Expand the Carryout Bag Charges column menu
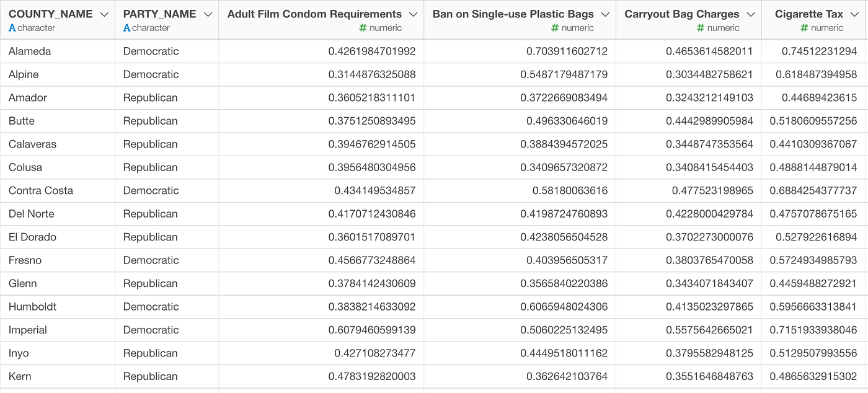 [x=751, y=14]
